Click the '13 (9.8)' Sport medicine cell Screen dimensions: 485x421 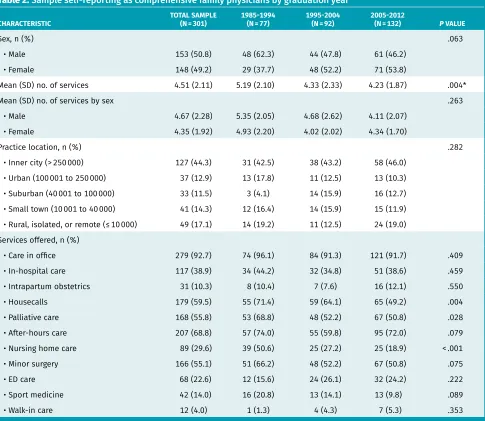pos(390,395)
